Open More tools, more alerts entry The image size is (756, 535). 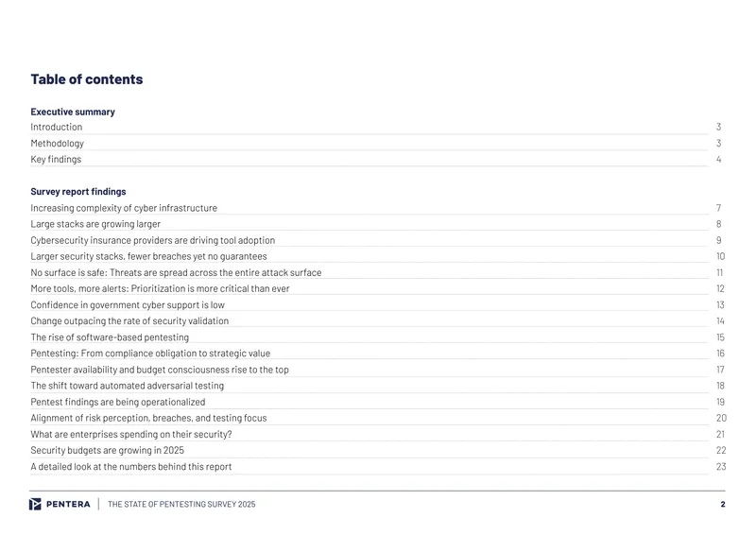point(160,288)
